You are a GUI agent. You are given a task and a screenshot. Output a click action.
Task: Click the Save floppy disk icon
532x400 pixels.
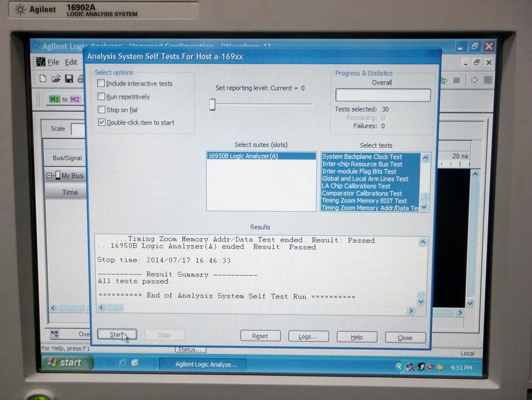click(x=69, y=79)
